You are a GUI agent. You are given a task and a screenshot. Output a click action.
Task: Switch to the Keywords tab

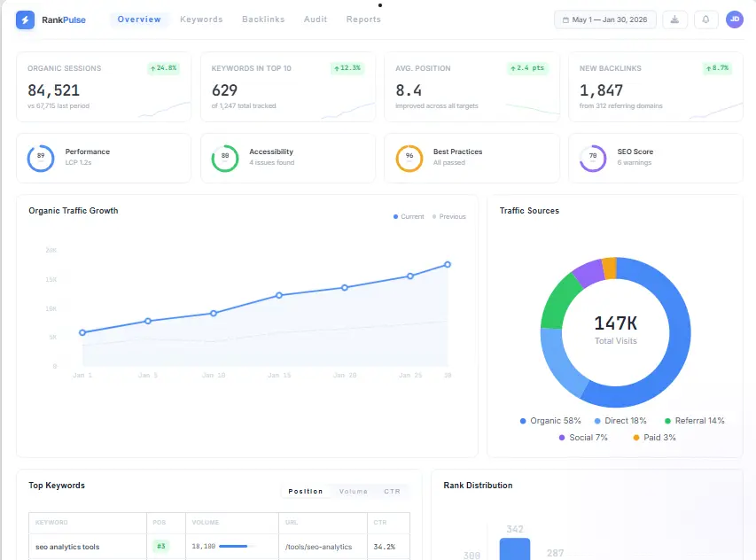pyautogui.click(x=201, y=19)
